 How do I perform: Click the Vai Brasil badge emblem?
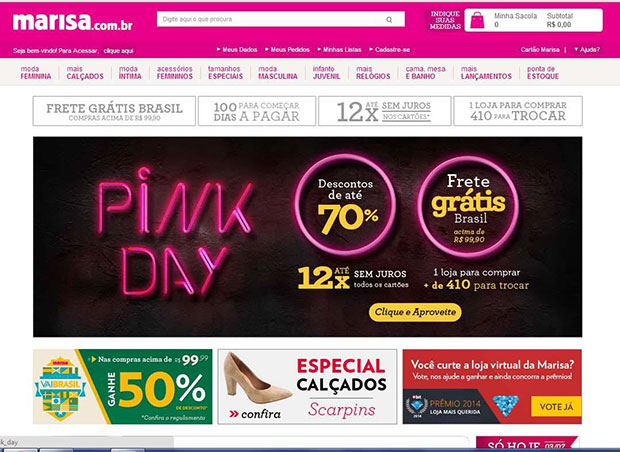coord(60,388)
